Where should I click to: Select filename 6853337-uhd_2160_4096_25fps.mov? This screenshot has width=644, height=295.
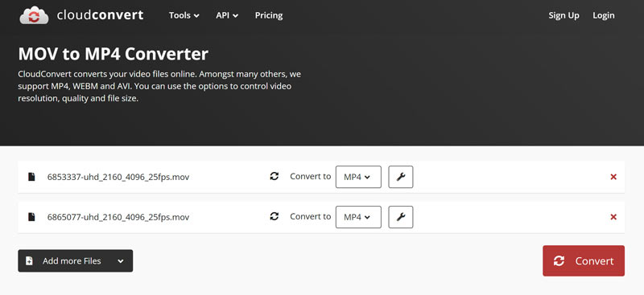pos(118,178)
